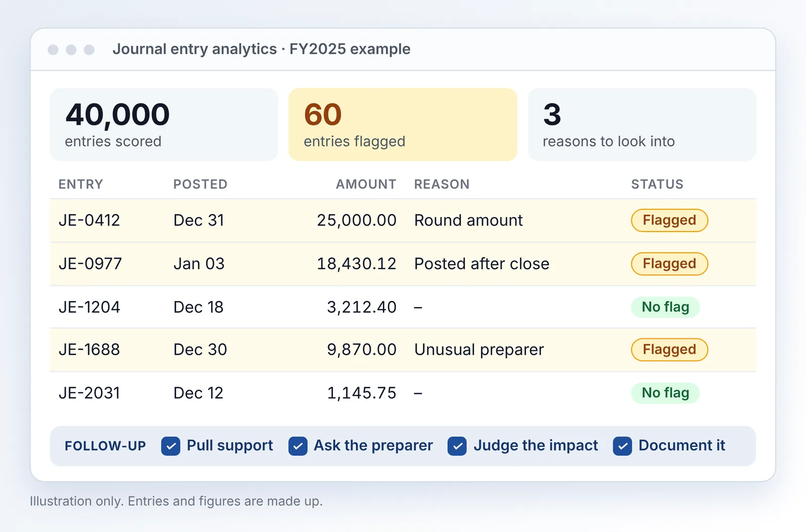Click the amount 3,212.40
The height and width of the screenshot is (532, 806).
[x=362, y=307]
